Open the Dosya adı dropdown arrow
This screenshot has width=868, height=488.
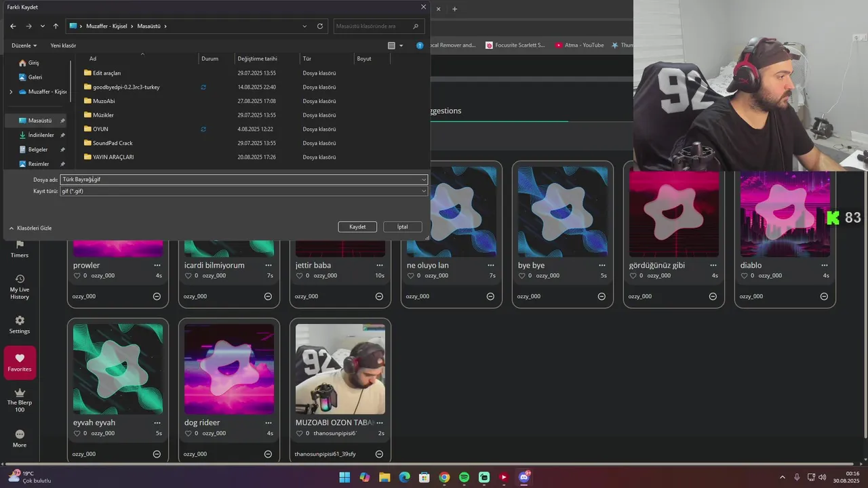tap(424, 180)
